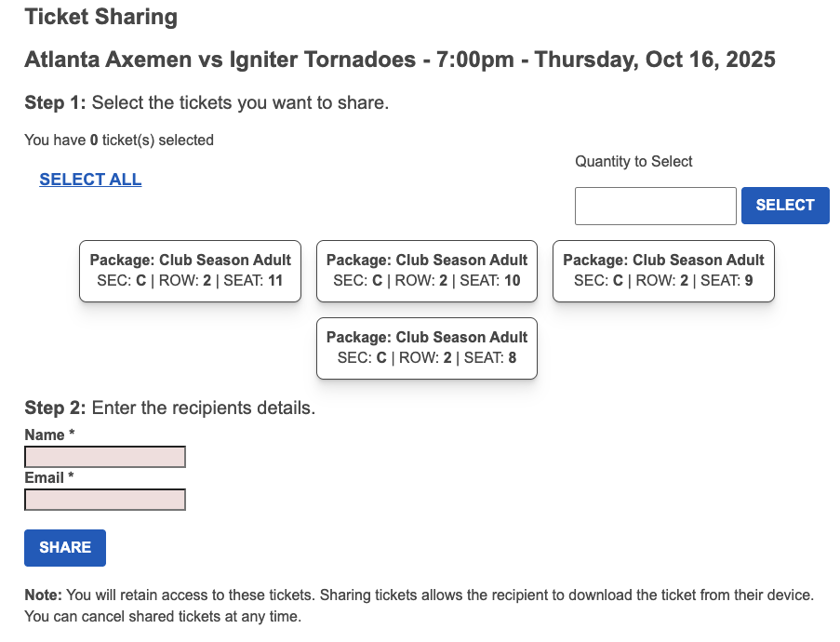Click the Atlanta Axemen vs Igniter Tornadoes title
Viewport: 840px width, 642px height.
coord(220,60)
